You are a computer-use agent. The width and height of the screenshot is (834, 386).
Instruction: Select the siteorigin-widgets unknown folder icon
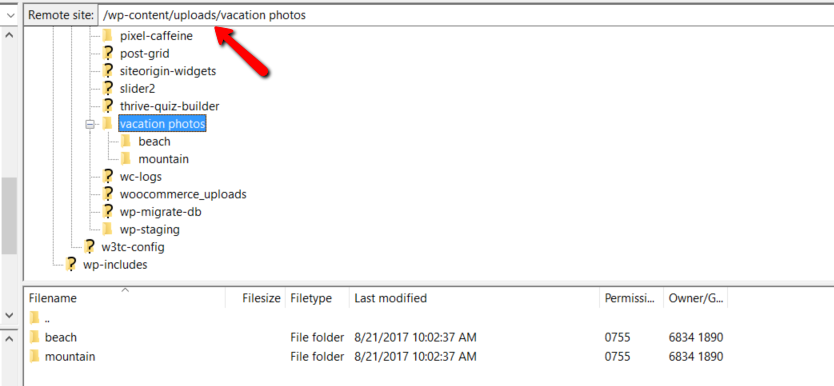pos(108,71)
